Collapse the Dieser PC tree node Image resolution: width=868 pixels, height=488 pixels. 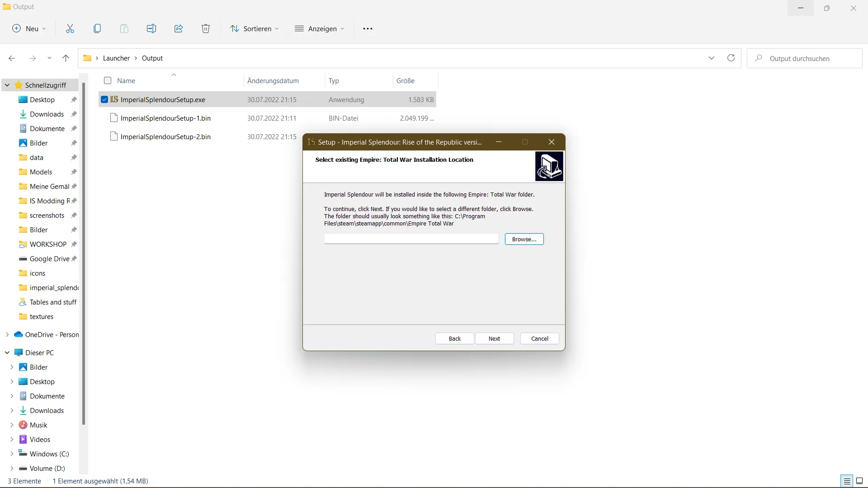(x=7, y=353)
